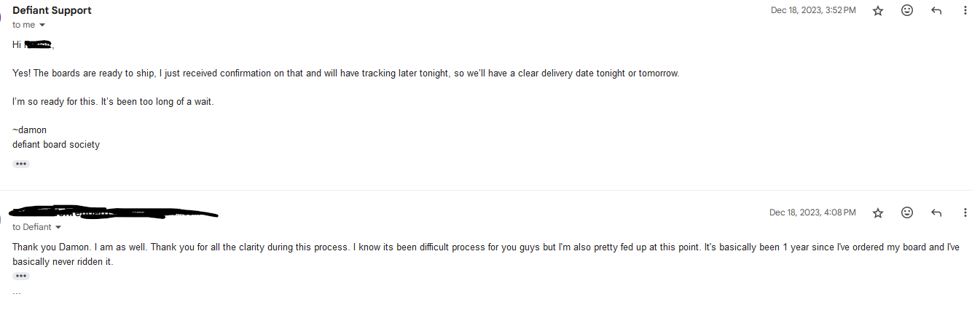Click the sender avatar beside Defiant Support
The width and height of the screenshot is (980, 310).
click(x=2, y=16)
